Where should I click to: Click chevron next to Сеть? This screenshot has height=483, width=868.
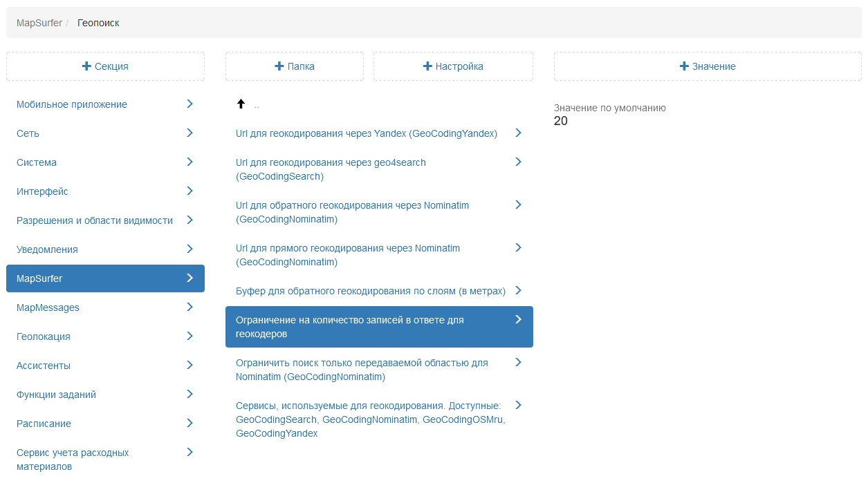[x=190, y=133]
